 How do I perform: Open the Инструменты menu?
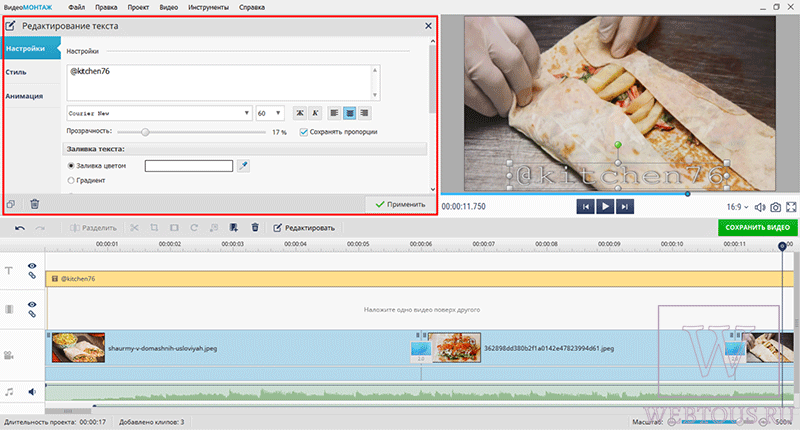[x=208, y=7]
